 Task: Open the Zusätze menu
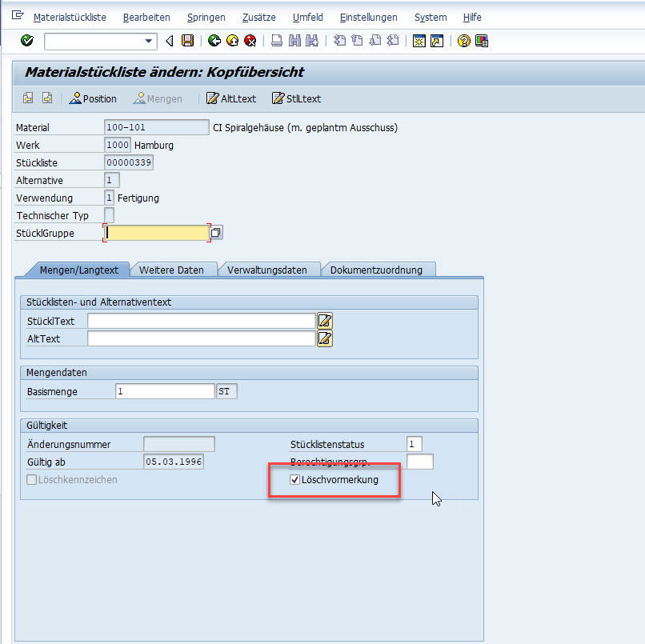[259, 17]
